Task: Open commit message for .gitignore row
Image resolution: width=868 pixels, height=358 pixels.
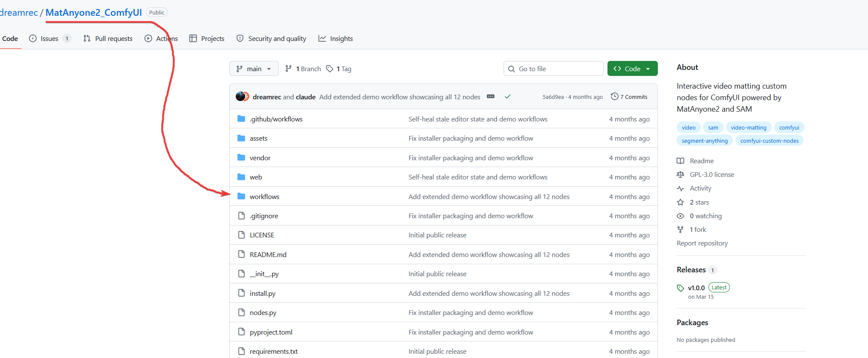Action: 471,216
